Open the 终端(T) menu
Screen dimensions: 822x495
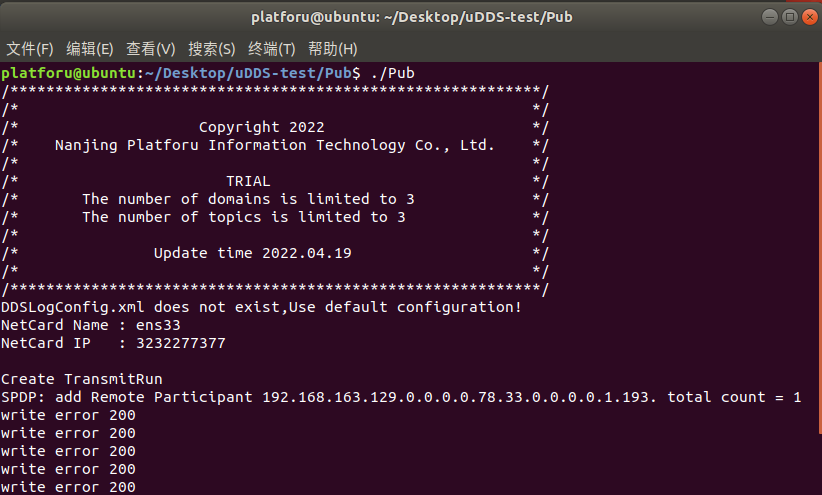click(x=272, y=49)
